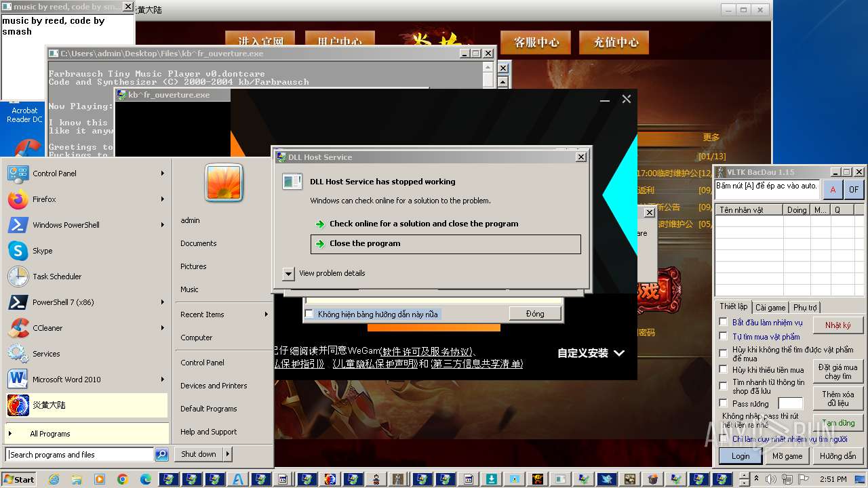
Task: Open All Programs list
Action: 86,434
